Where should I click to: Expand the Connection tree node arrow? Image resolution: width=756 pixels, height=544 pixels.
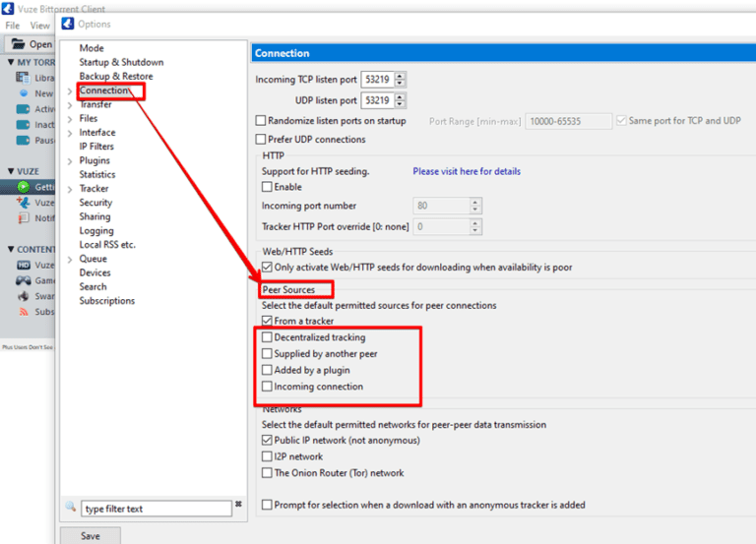(x=70, y=91)
